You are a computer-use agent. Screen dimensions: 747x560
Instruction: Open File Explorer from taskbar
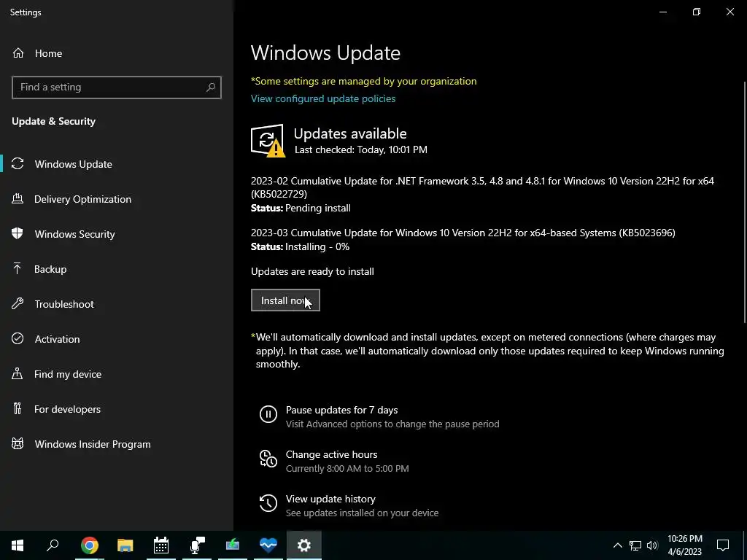[125, 545]
